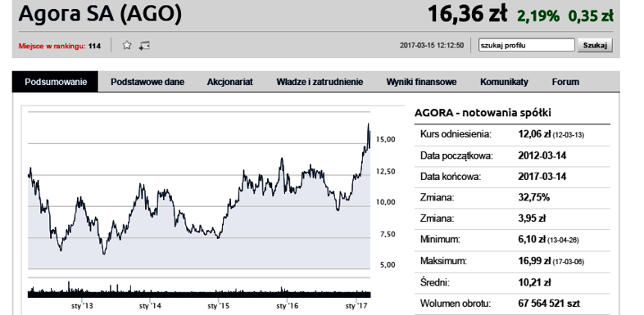
Task: Click the sty '17 axis label
Action: pyautogui.click(x=356, y=306)
